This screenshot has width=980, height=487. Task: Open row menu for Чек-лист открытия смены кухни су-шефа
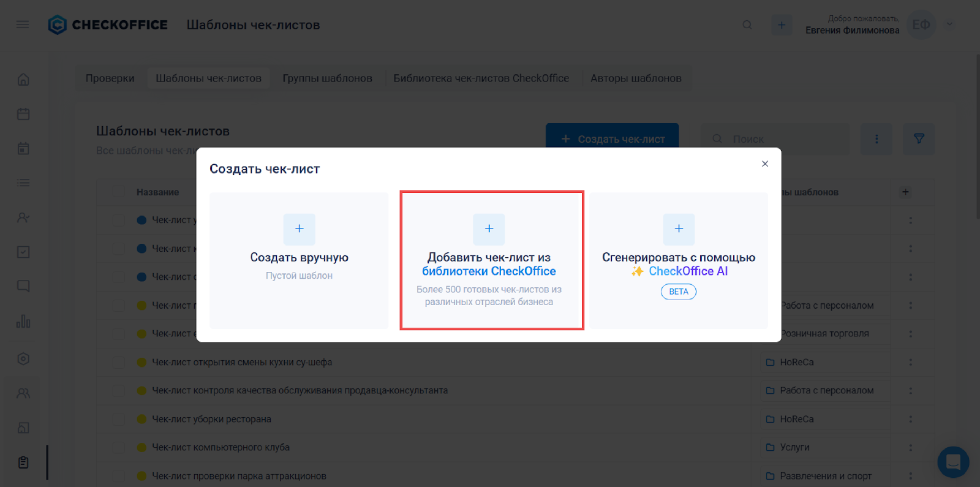point(911,362)
